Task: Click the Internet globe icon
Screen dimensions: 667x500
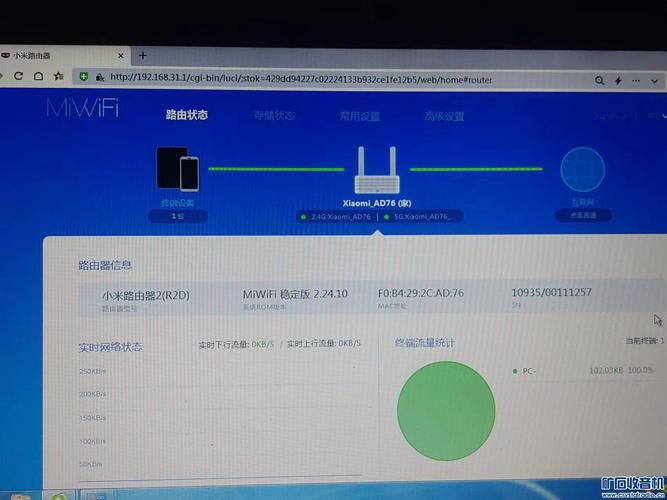Action: pos(582,171)
